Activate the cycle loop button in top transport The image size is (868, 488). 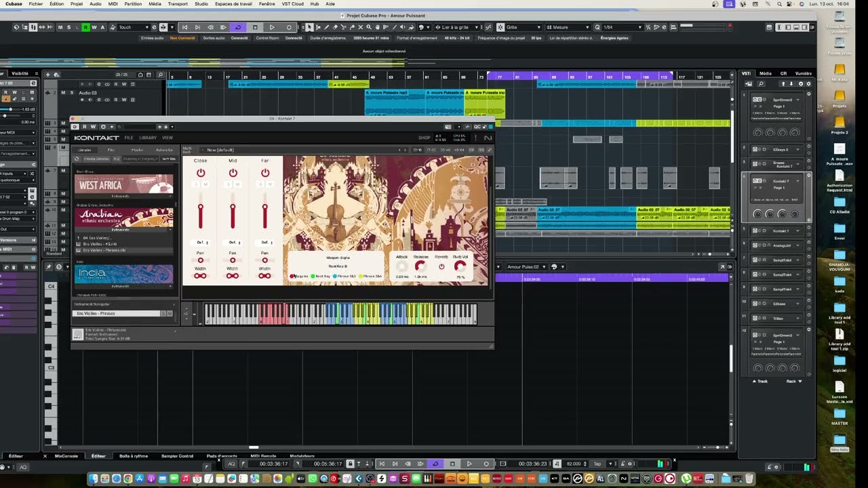pos(238,27)
